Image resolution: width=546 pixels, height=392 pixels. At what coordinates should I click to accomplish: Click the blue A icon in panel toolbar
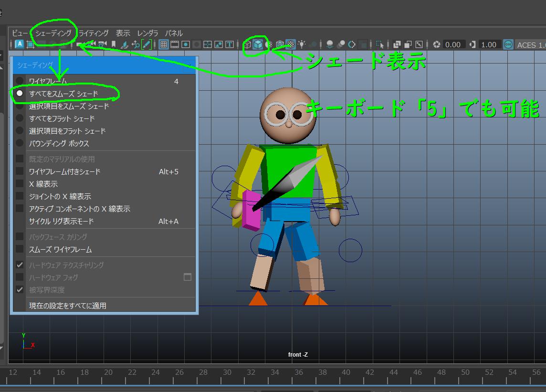(20, 44)
